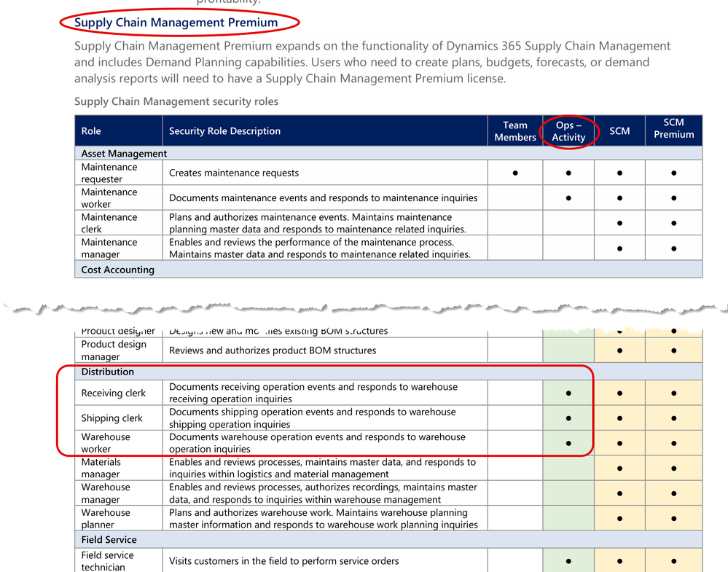Select the Asset Management section row
728x572 pixels.
coord(388,153)
